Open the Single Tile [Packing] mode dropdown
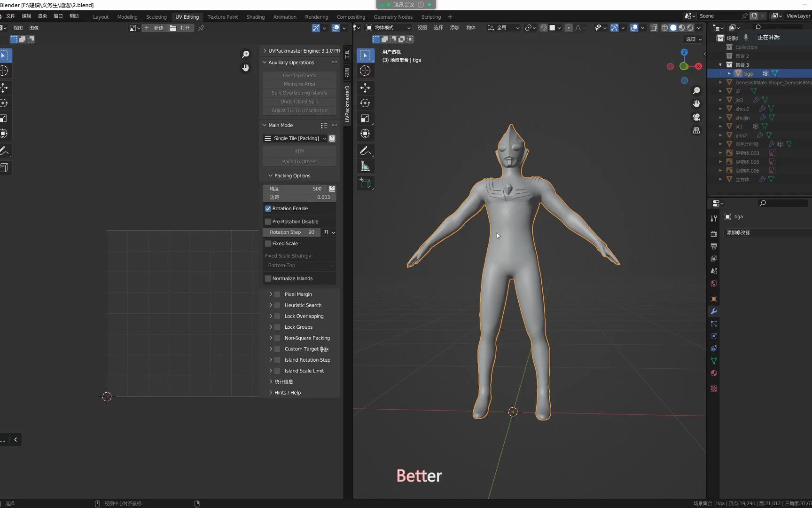Screen dimensions: 812x508 (x=296, y=138)
